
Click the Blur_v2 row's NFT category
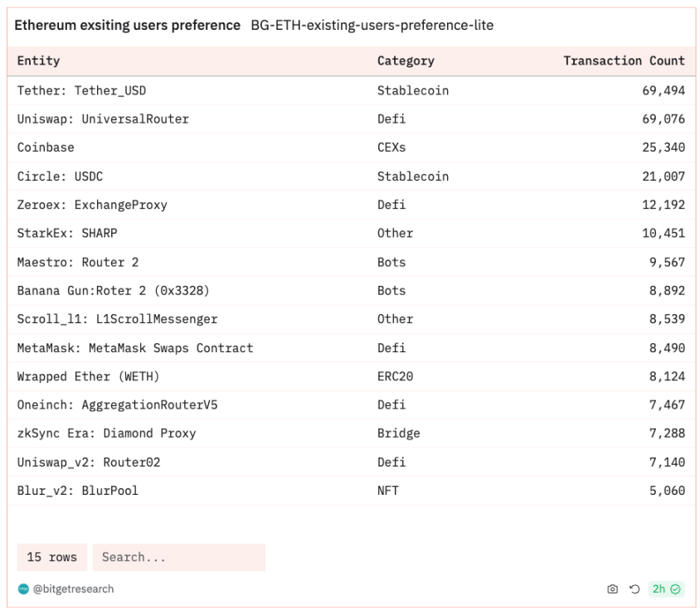[387, 491]
